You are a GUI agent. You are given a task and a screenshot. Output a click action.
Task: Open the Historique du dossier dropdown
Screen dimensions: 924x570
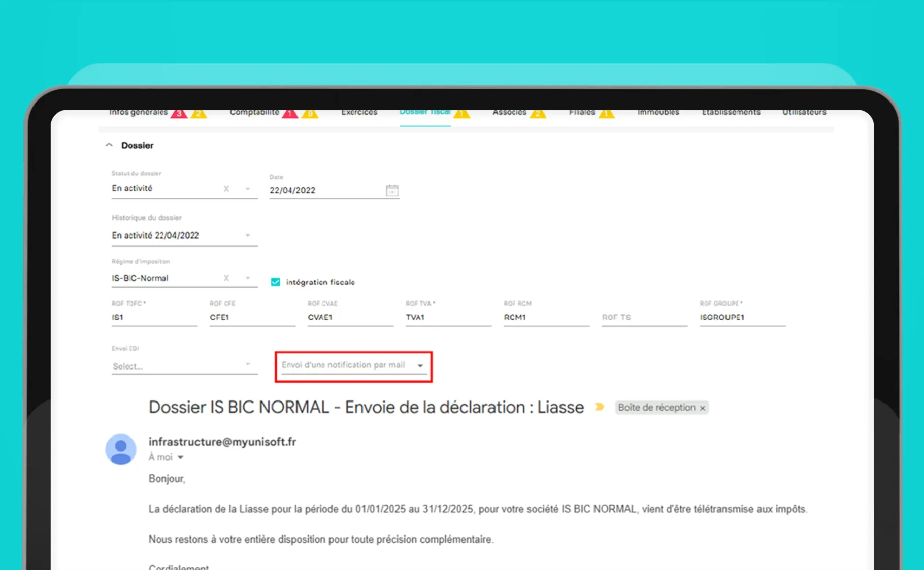click(248, 236)
